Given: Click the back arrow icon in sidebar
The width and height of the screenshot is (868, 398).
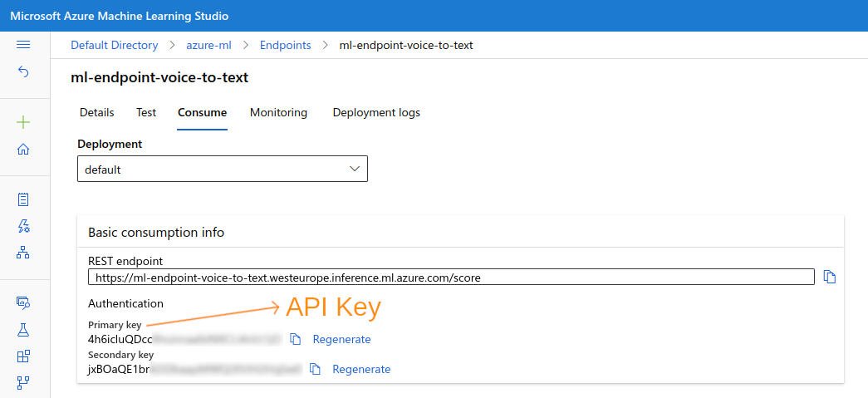Looking at the screenshot, I should 23,71.
